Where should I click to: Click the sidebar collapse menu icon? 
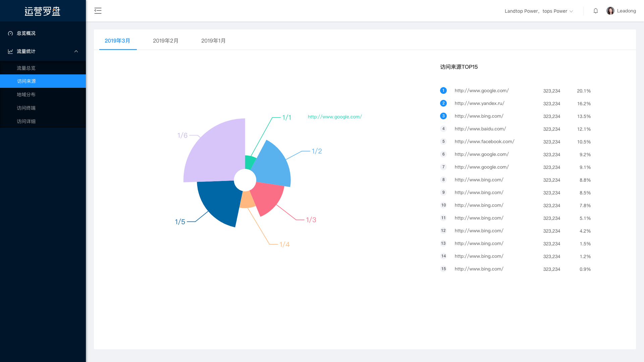coord(98,11)
